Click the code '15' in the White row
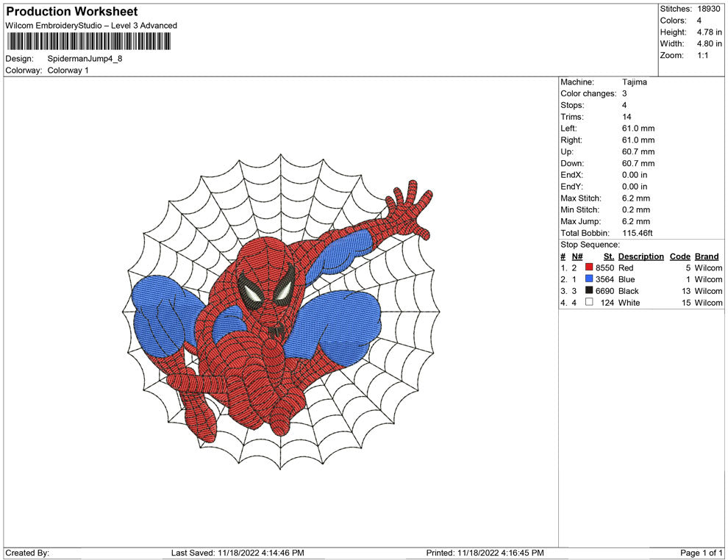 686,303
